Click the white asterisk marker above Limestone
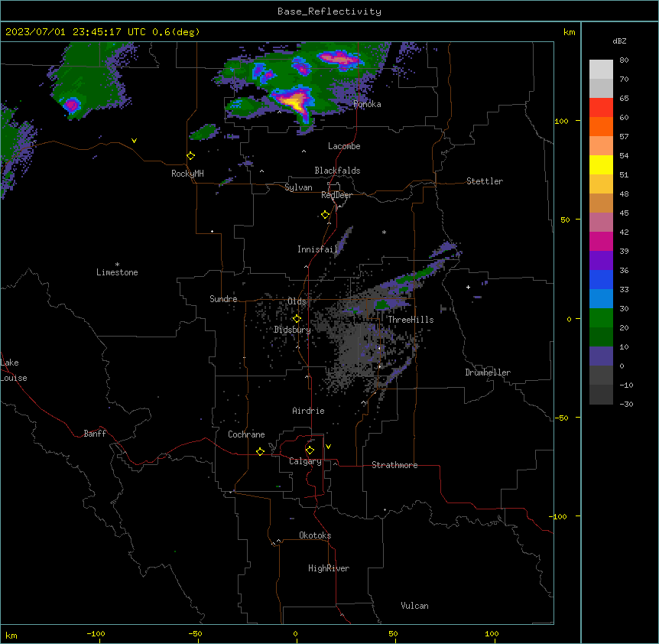This screenshot has width=659, height=644. (x=117, y=265)
